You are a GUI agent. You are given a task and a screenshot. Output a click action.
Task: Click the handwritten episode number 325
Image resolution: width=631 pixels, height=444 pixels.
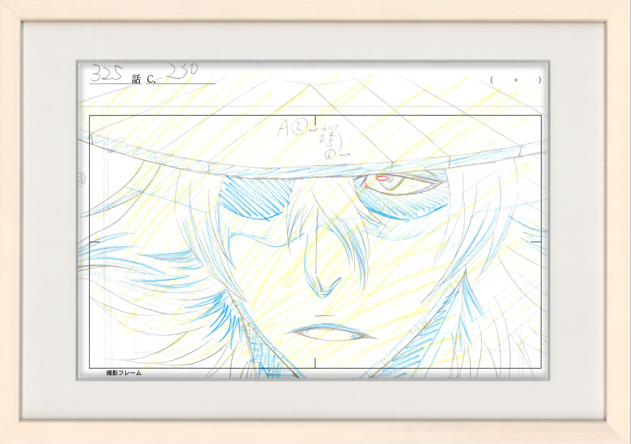[108, 73]
